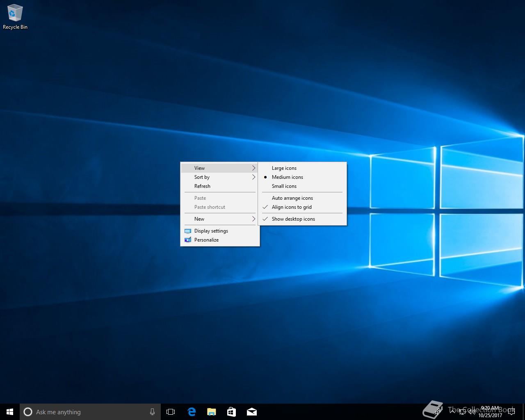Open Task View from the taskbar
This screenshot has height=420, width=525.
coord(171,412)
